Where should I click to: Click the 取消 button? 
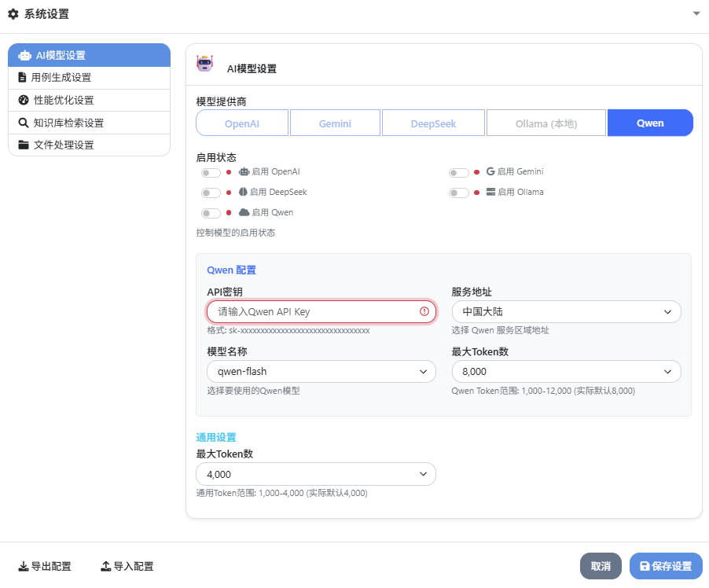[x=601, y=566]
